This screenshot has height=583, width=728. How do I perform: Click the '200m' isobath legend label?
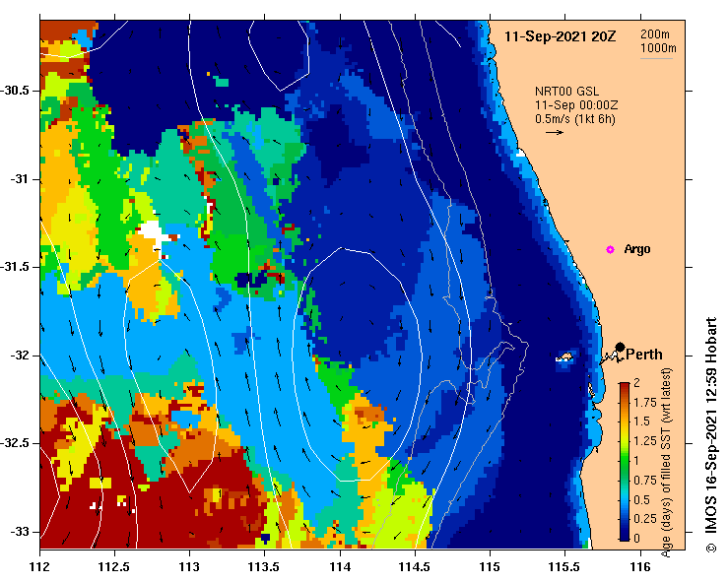(655, 33)
